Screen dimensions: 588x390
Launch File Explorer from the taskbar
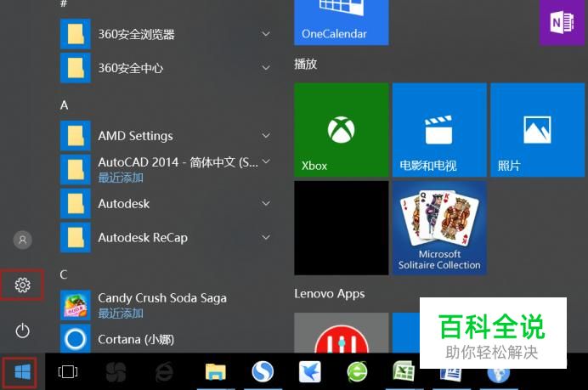[x=216, y=371]
